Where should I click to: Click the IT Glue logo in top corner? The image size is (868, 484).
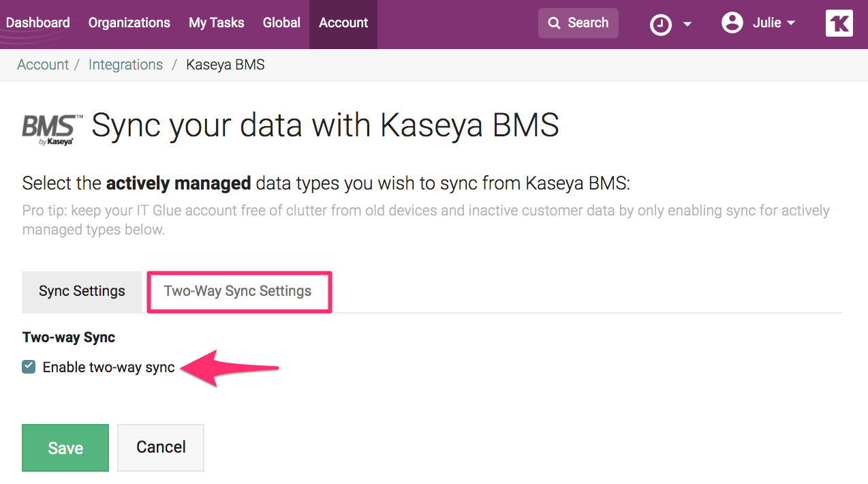[x=839, y=22]
